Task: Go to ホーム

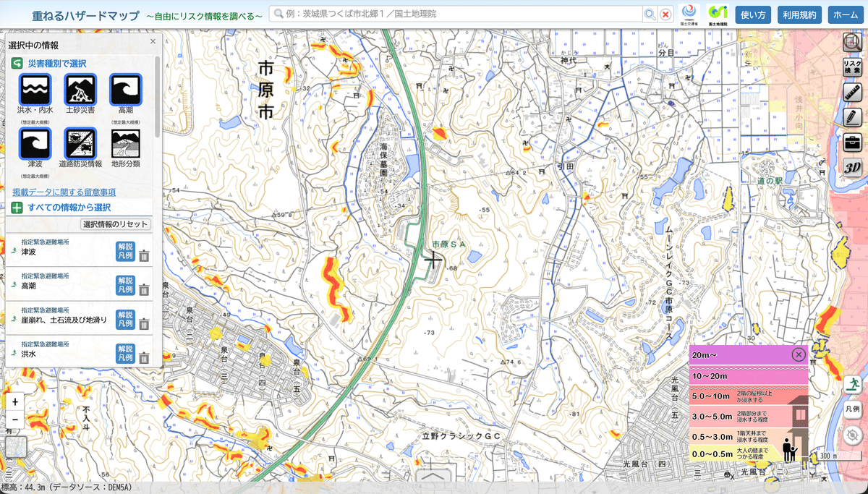Action: [845, 14]
